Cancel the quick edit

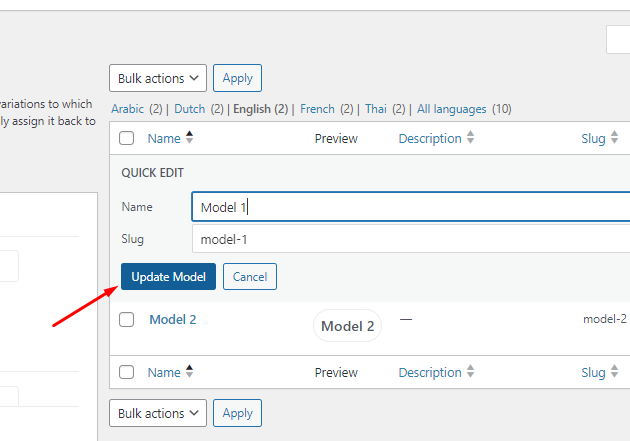point(250,277)
